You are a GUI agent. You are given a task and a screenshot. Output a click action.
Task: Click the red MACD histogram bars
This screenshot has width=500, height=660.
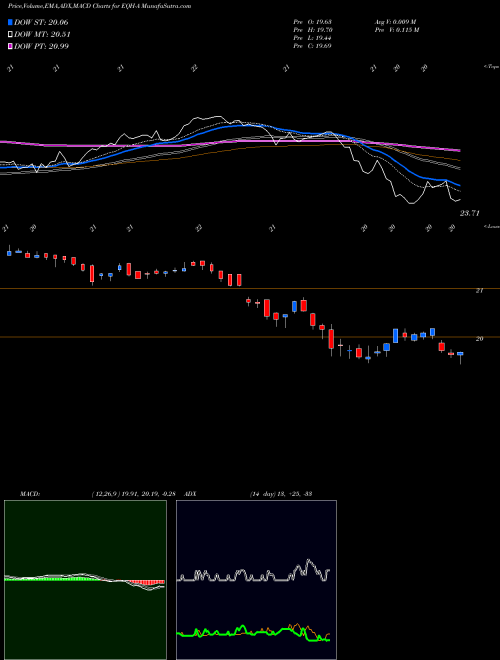click(x=146, y=583)
